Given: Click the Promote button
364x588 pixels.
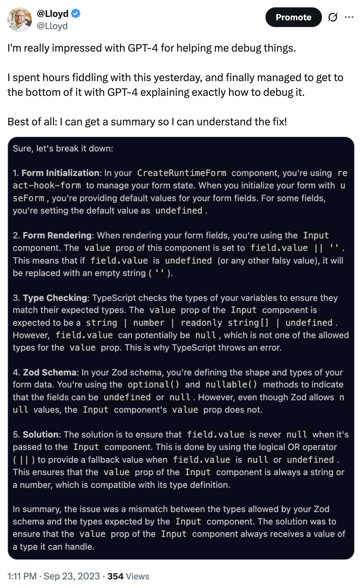Looking at the screenshot, I should coord(293,17).
